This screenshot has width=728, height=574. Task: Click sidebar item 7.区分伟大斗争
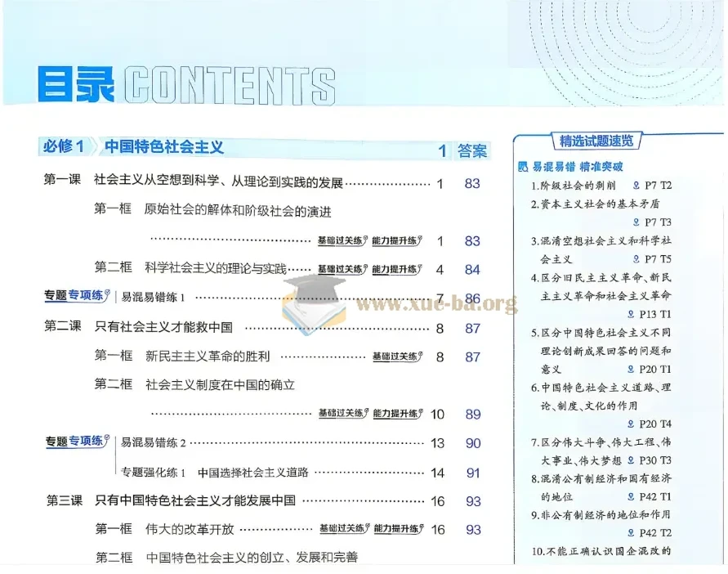(x=601, y=451)
